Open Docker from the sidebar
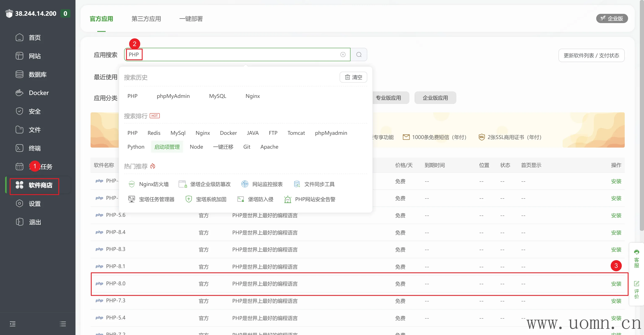This screenshot has height=335, width=644. click(39, 93)
